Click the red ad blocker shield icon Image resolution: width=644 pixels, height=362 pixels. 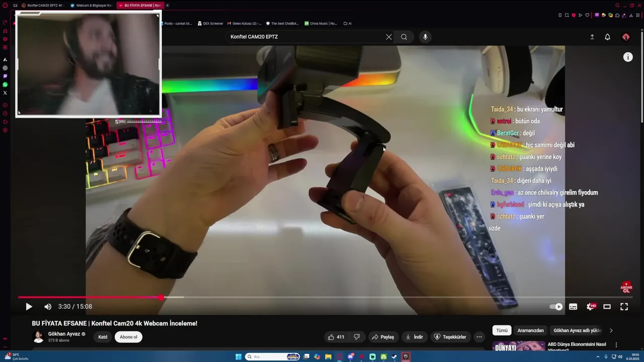pos(574,15)
